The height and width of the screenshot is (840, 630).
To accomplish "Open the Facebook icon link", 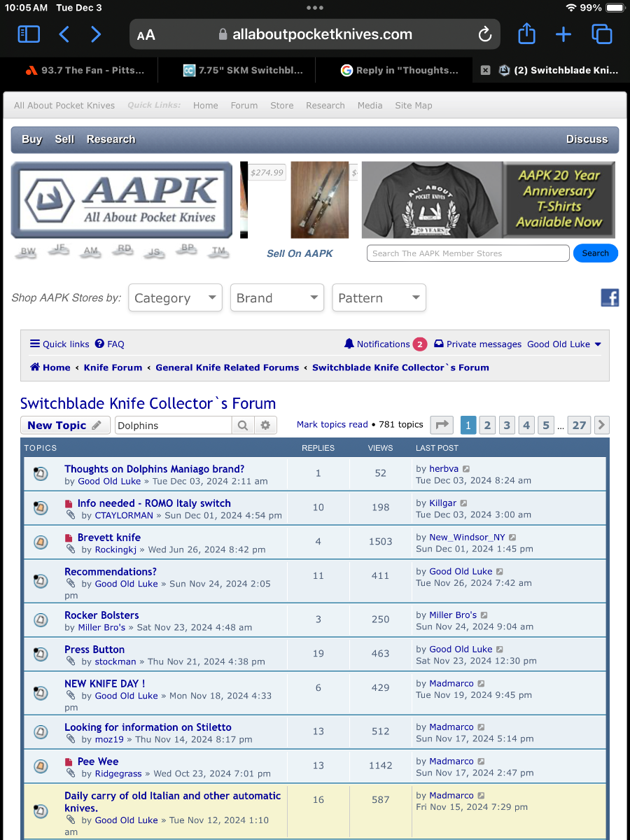I will (x=610, y=297).
